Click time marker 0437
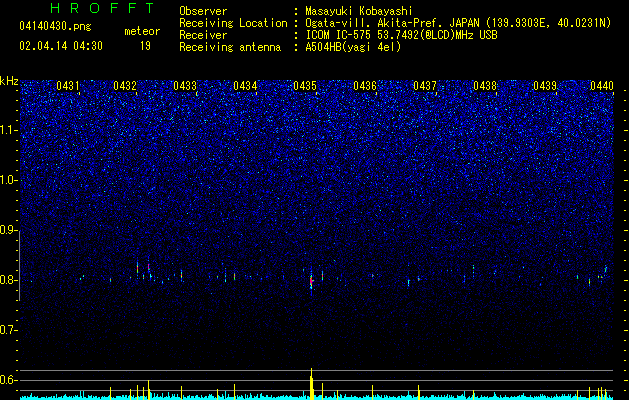Screen dimensions: 629x400 pyautogui.click(x=425, y=86)
